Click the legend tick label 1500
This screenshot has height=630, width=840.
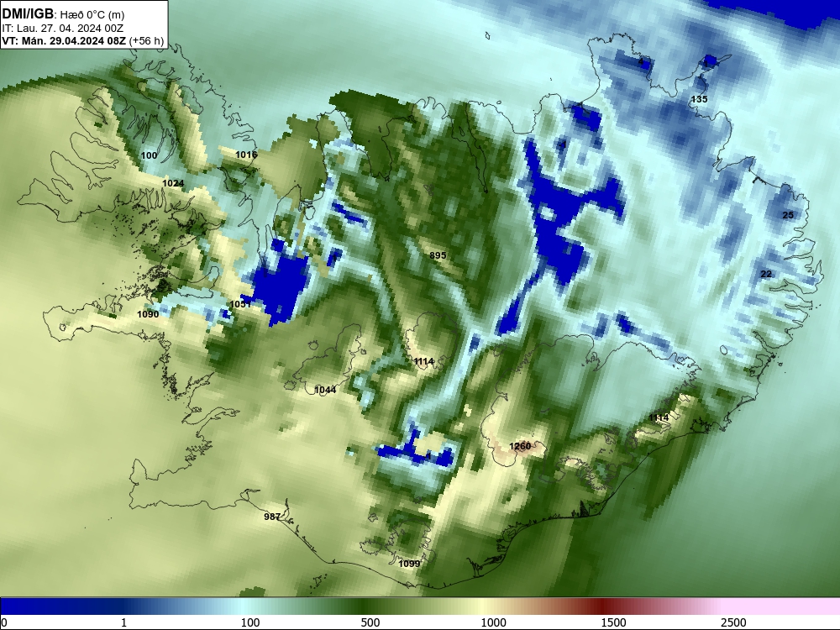point(613,622)
